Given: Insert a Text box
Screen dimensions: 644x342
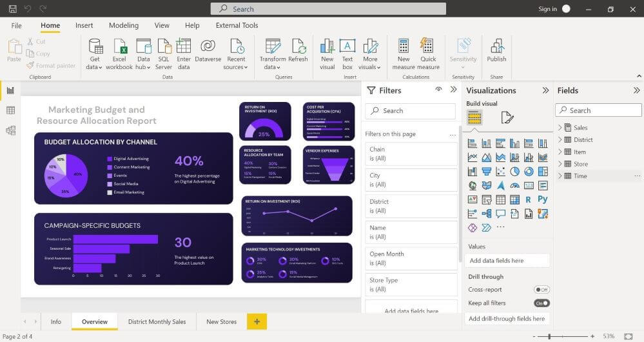Looking at the screenshot, I should click(x=347, y=54).
